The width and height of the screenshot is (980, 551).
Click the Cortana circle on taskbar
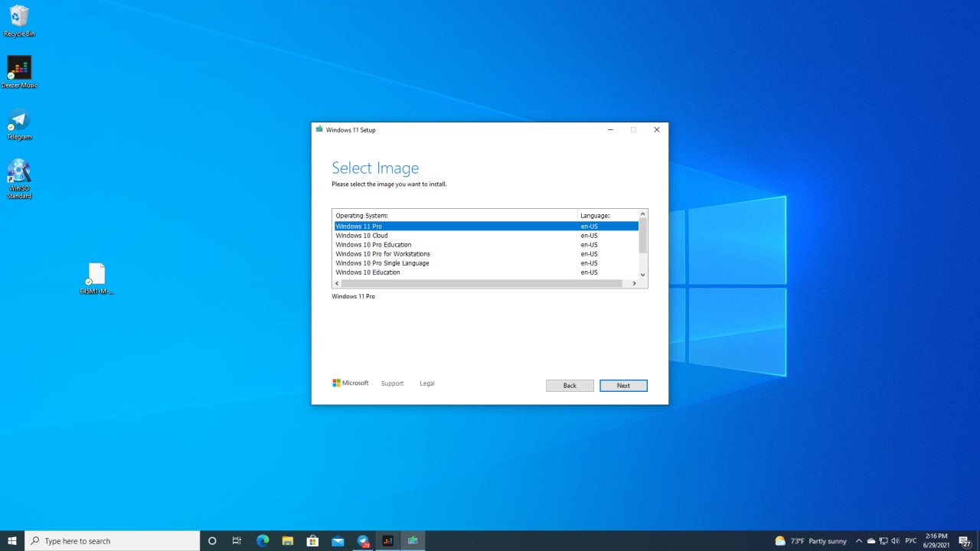click(212, 541)
